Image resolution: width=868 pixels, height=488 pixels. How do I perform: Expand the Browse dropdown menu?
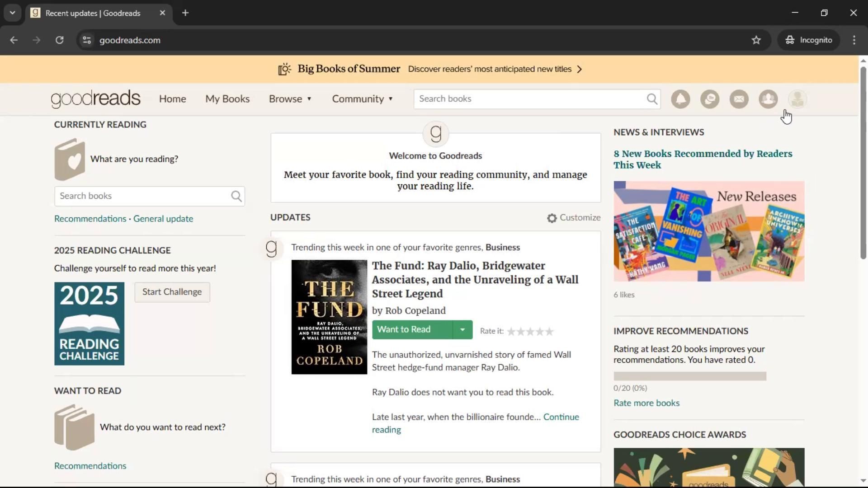tap(290, 99)
